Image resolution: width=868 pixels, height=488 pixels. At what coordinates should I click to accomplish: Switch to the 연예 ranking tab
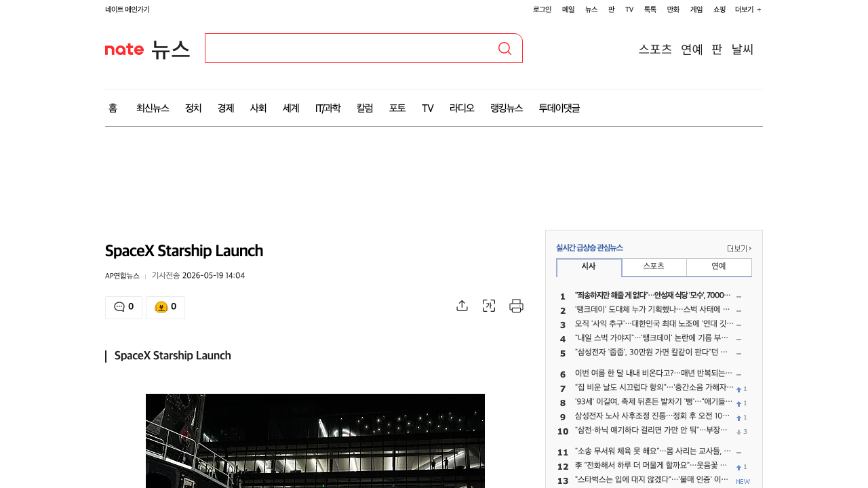[719, 267]
